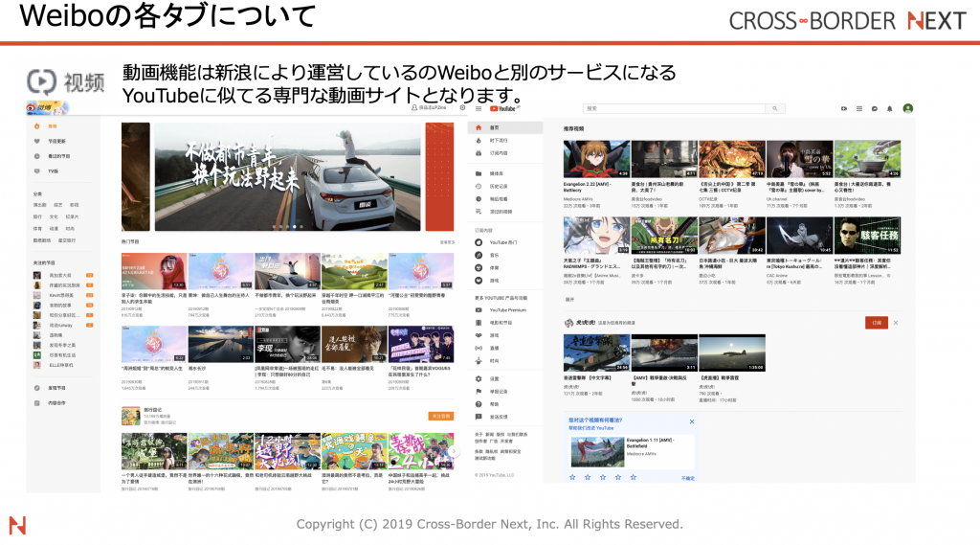Click the YouTube search input field
Image resolution: width=980 pixels, height=545 pixels.
[675, 108]
